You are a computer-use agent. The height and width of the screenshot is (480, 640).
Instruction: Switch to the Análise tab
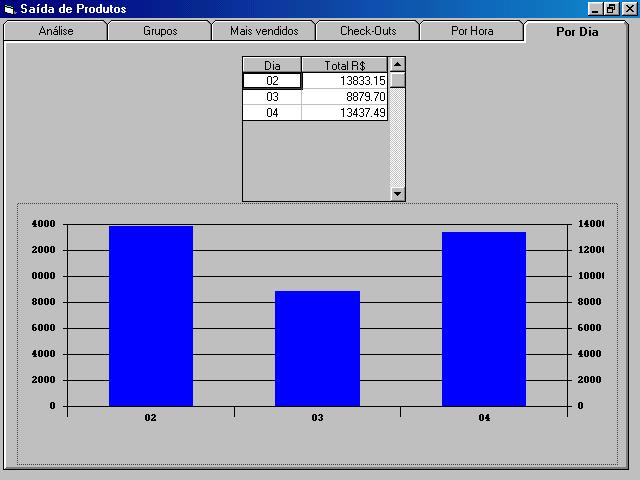pos(55,31)
